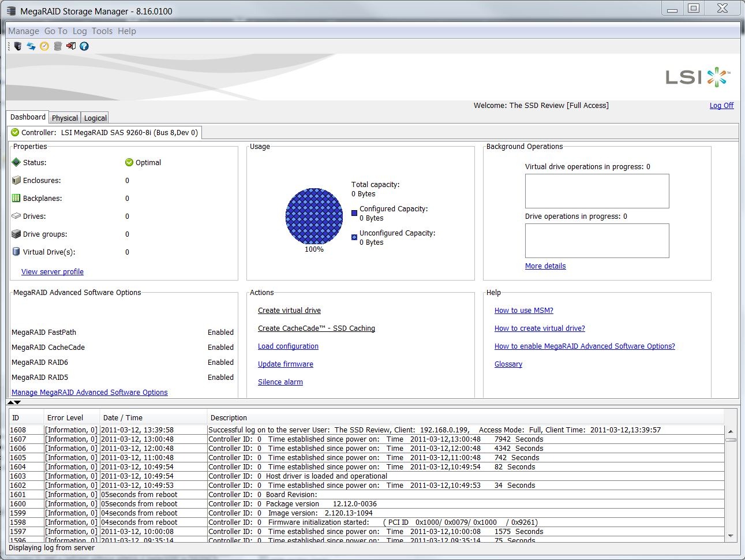This screenshot has height=560, width=745.
Task: Select log entry 1599 Image version
Action: coord(366,513)
